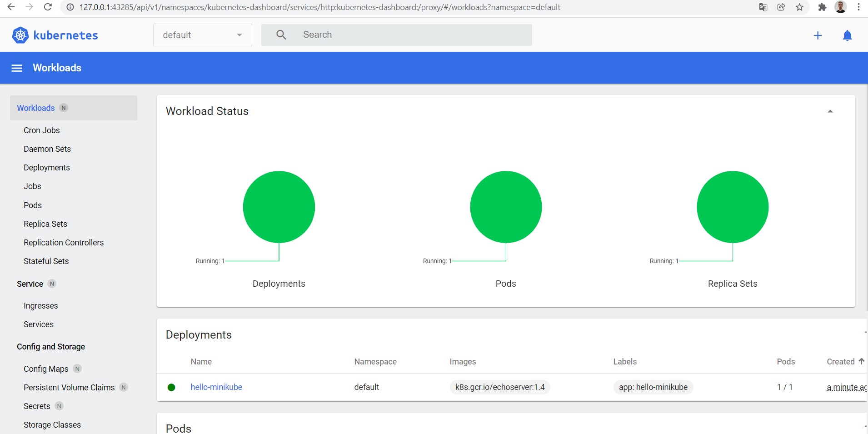This screenshot has height=434, width=868.
Task: Open Stateful Sets in the sidebar
Action: pyautogui.click(x=46, y=261)
